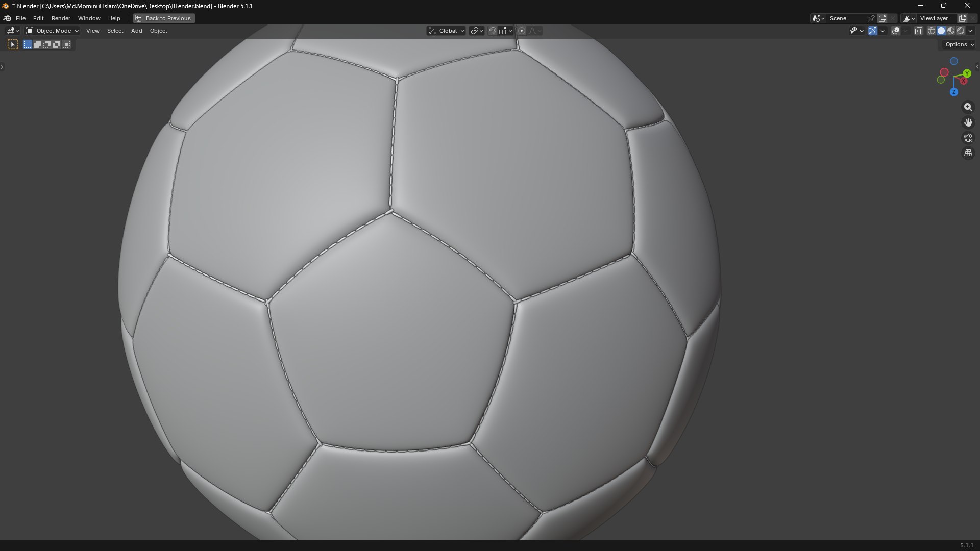Expand the gizmo options arrow

883,31
